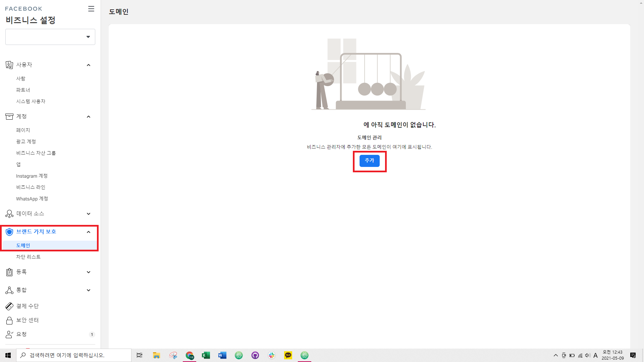Expand the 데이터 소스 section chevron
The image size is (644, 362).
(89, 214)
